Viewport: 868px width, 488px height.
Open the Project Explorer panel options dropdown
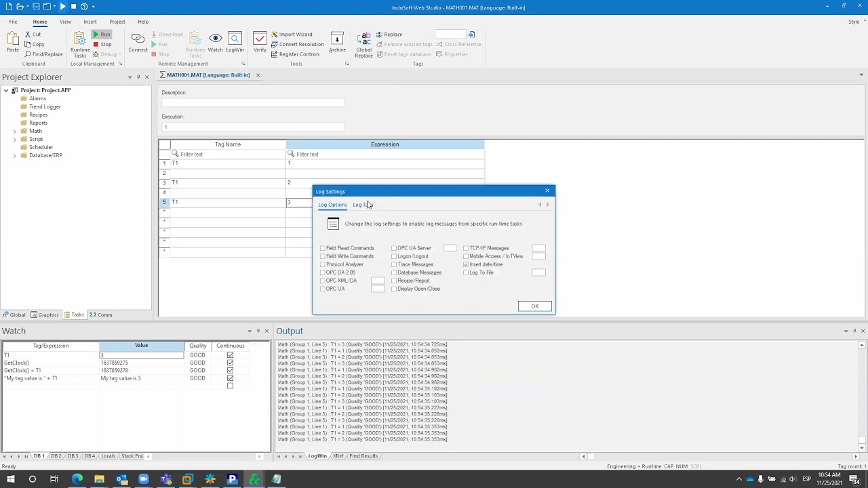click(x=130, y=77)
